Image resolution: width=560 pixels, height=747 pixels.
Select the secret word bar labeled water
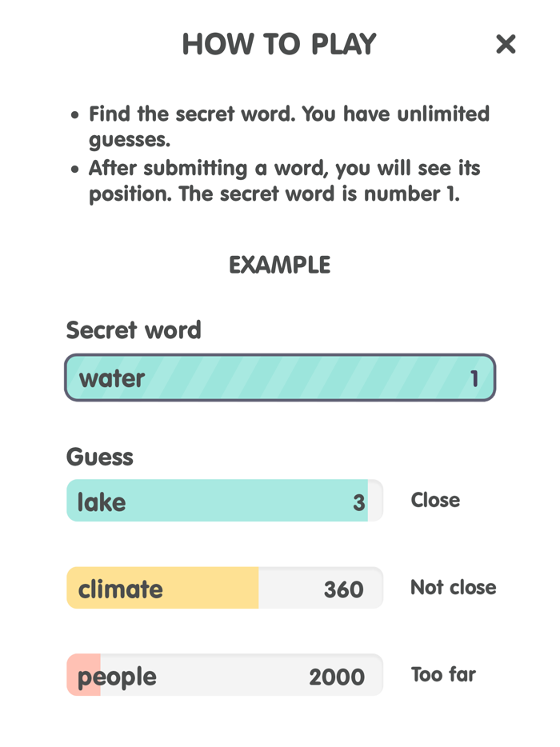click(279, 377)
